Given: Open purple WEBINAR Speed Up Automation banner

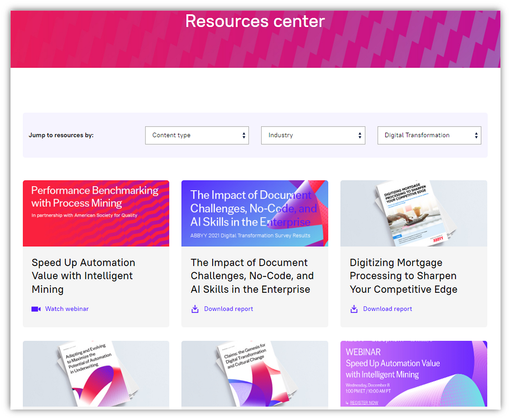Looking at the screenshot, I should pos(414,374).
